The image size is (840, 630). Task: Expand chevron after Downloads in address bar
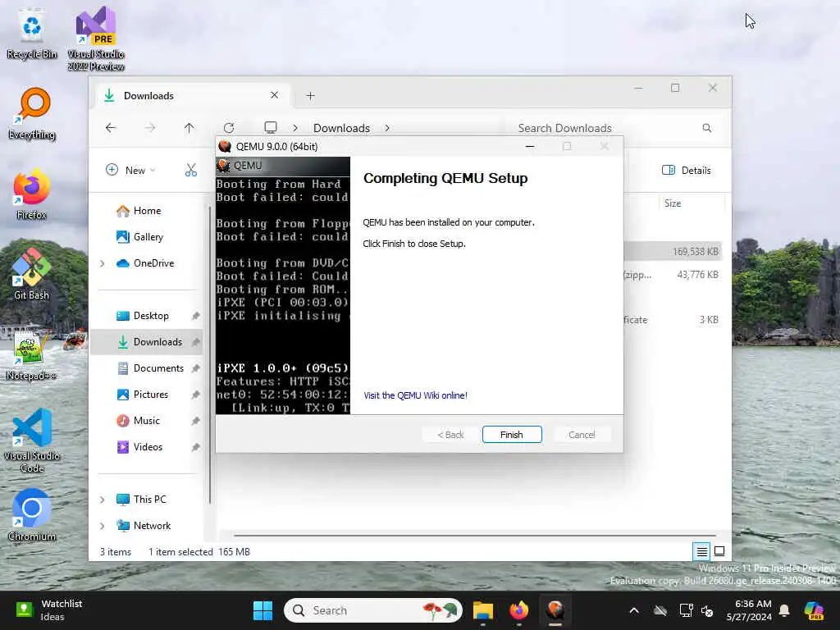coord(387,128)
